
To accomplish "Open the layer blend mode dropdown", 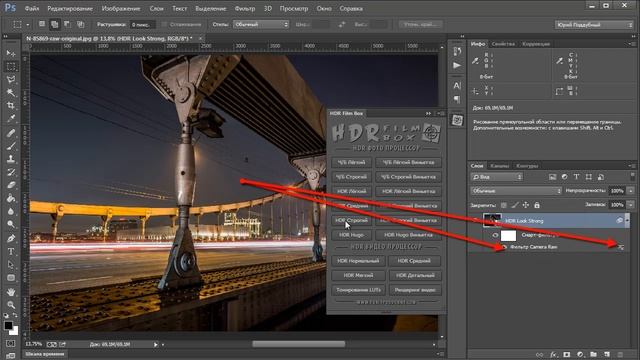I will 516,191.
